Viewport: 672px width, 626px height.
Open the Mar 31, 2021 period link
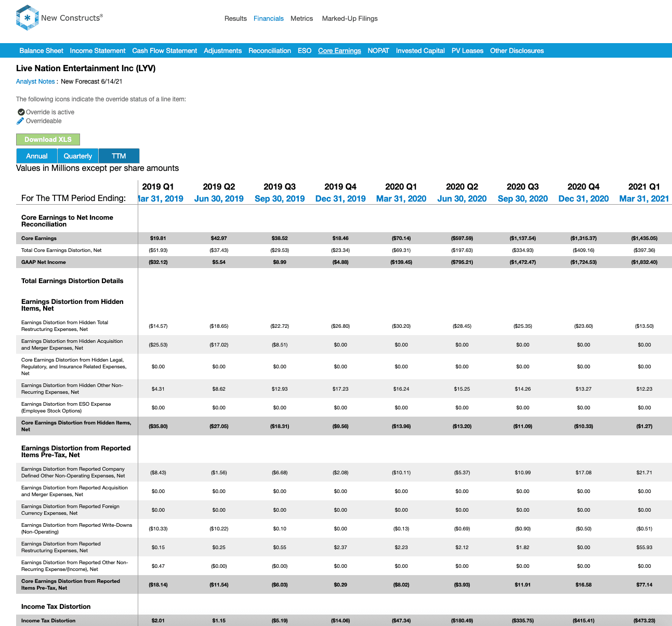(644, 198)
